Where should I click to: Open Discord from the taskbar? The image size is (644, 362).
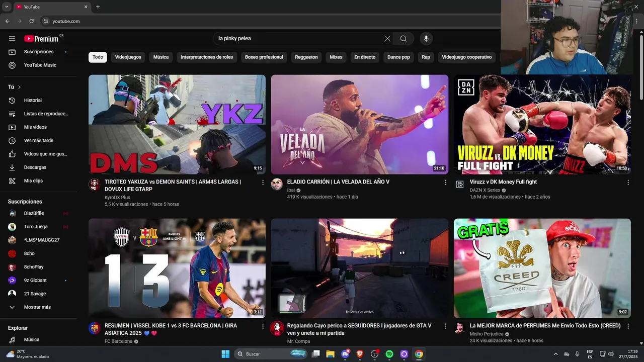[x=345, y=354]
